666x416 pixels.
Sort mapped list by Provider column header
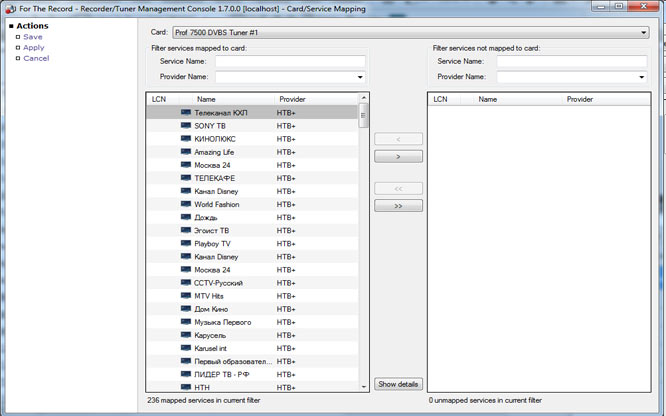293,99
